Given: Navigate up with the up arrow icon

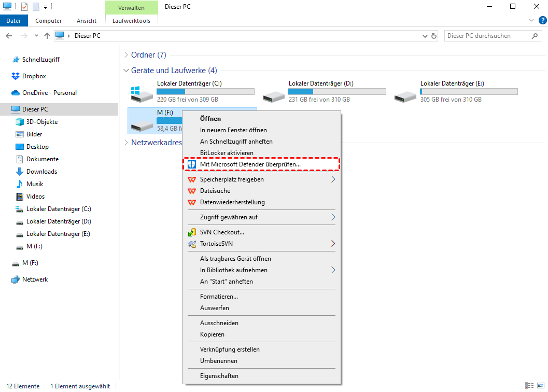Looking at the screenshot, I should pos(47,36).
